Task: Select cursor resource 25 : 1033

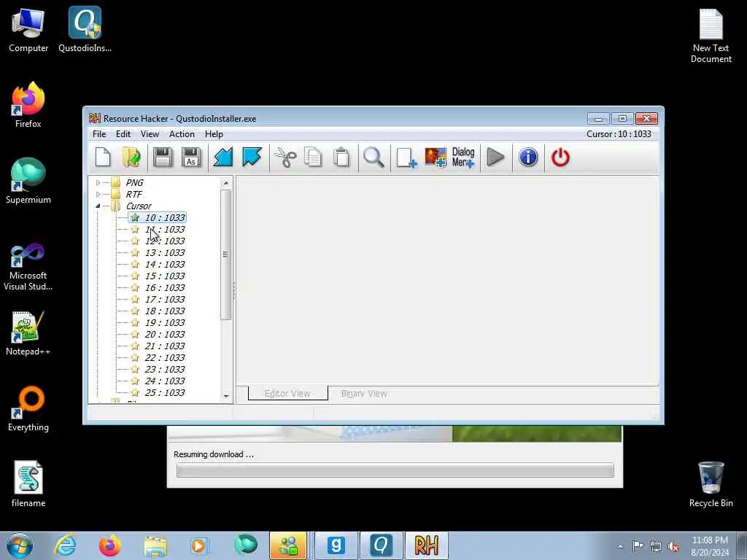Action: pos(164,393)
